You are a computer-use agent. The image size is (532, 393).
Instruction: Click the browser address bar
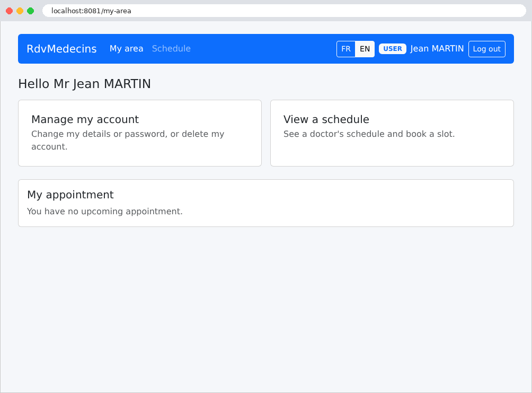[284, 11]
